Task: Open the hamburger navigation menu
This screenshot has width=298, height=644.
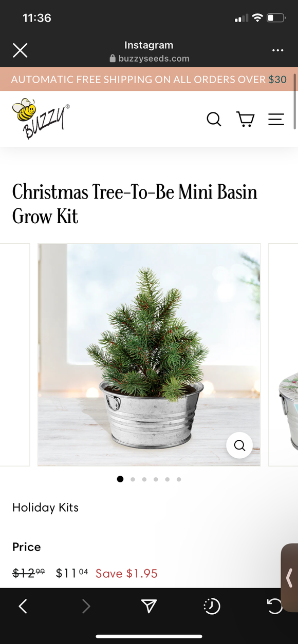Action: (x=276, y=119)
